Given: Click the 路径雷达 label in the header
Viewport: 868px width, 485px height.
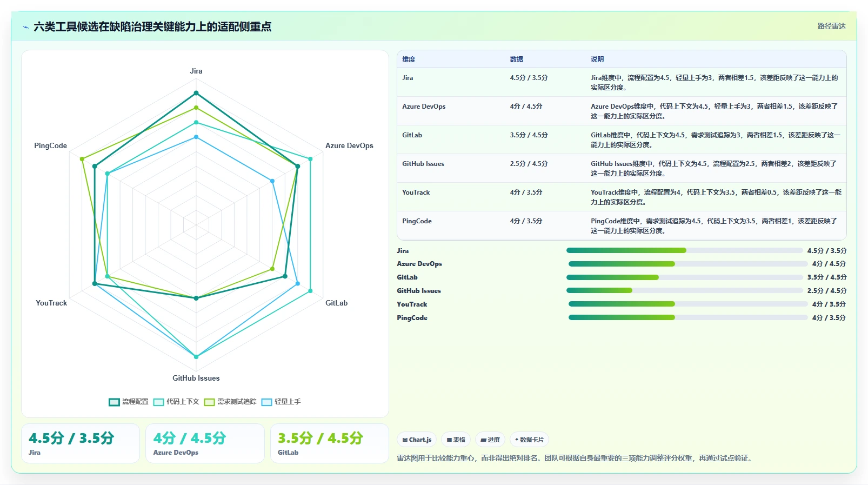Looking at the screenshot, I should tap(831, 26).
